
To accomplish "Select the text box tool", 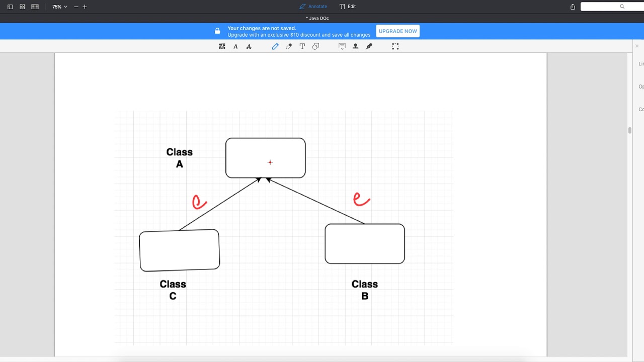I will pyautogui.click(x=302, y=46).
